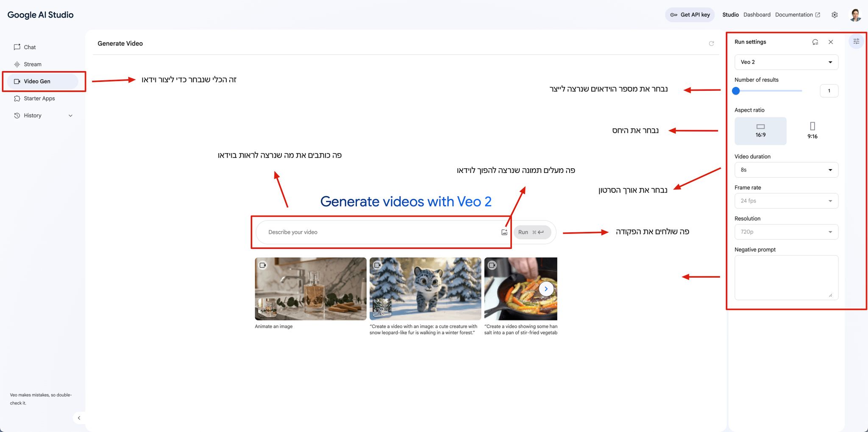Open the settings gear icon

click(835, 15)
